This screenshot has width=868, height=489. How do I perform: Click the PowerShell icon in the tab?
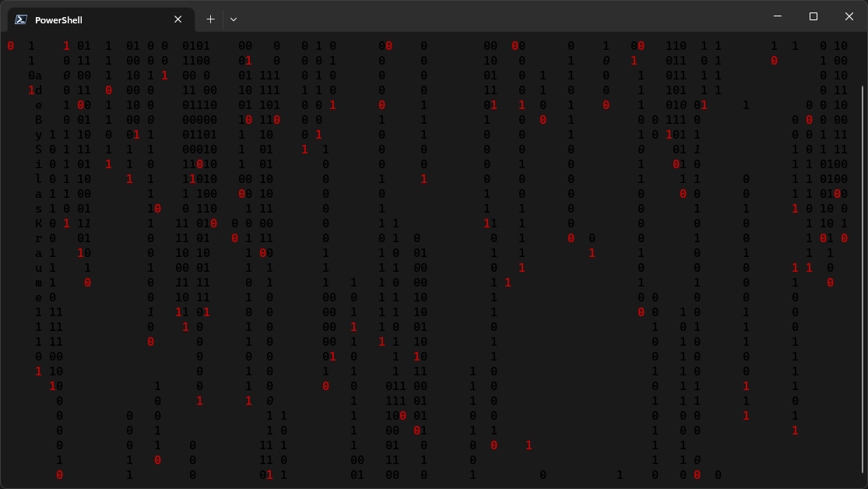(x=22, y=19)
